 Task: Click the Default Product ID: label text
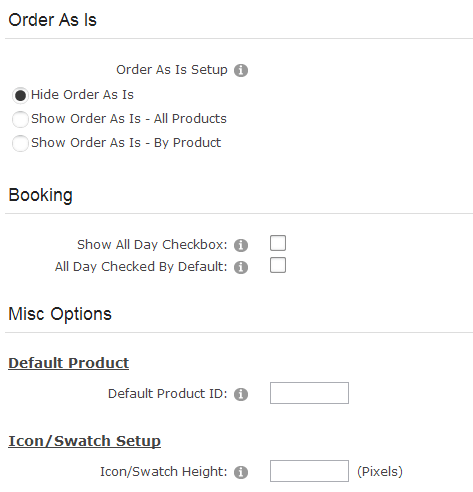[x=168, y=394]
